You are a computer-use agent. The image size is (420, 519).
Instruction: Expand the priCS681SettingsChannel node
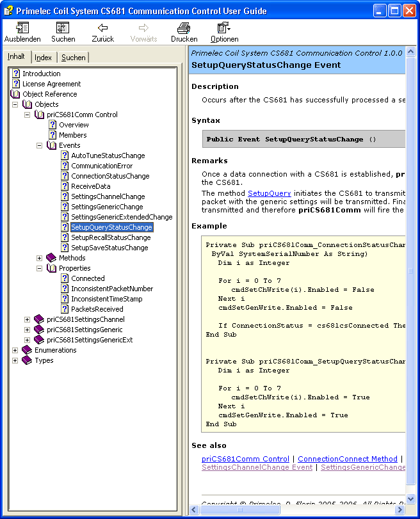pyautogui.click(x=27, y=320)
